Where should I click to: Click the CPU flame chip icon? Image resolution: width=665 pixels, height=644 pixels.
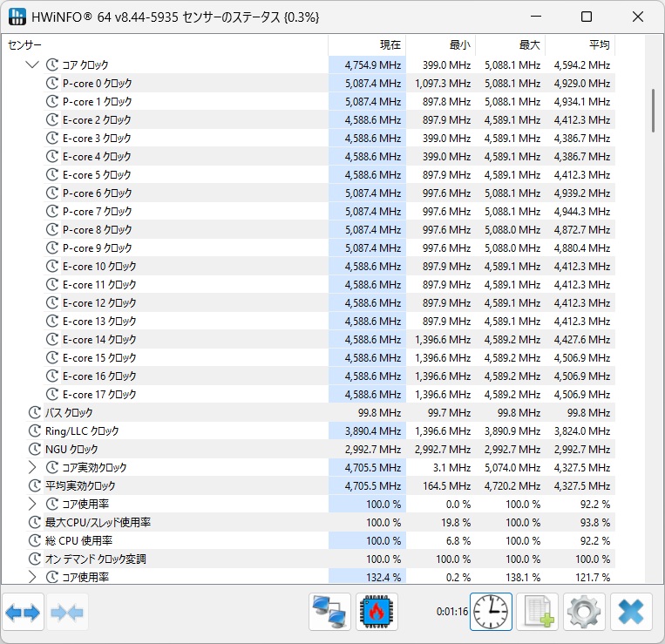pyautogui.click(x=377, y=612)
